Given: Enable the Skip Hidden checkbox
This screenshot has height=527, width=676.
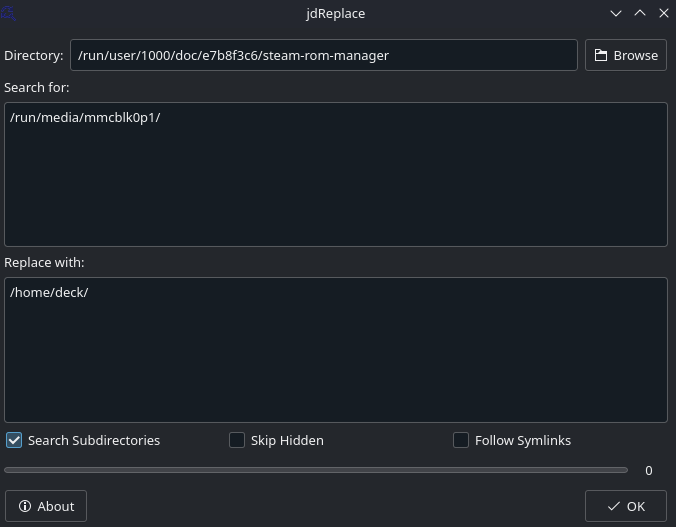Looking at the screenshot, I should coord(237,440).
